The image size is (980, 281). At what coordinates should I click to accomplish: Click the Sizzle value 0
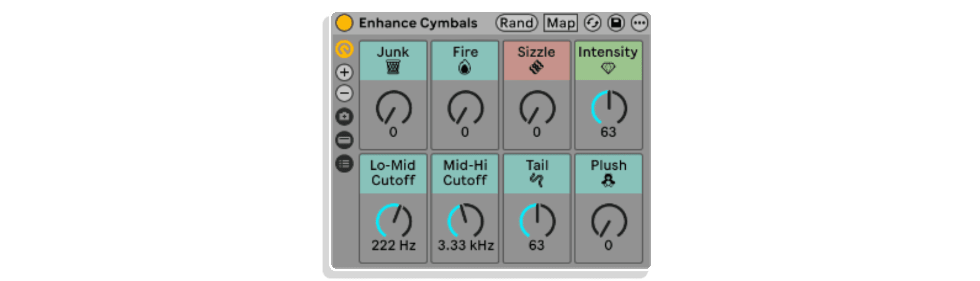pos(536,132)
